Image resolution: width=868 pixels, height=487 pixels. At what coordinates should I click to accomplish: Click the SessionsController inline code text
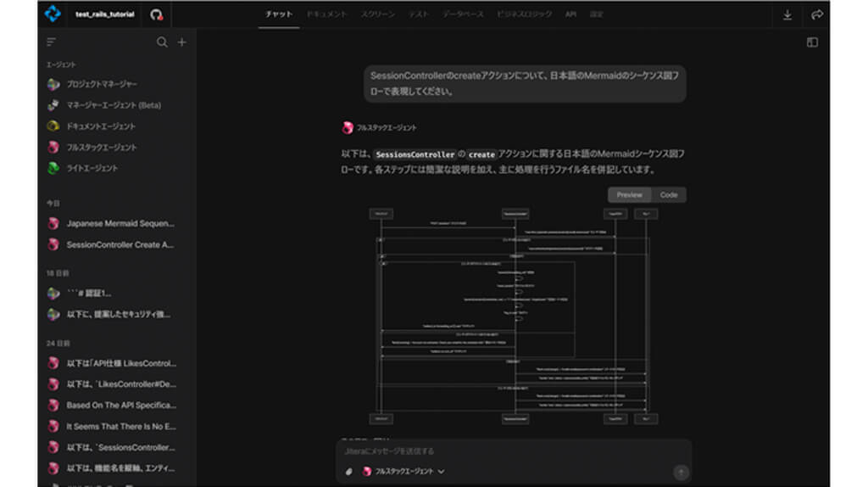coord(415,154)
